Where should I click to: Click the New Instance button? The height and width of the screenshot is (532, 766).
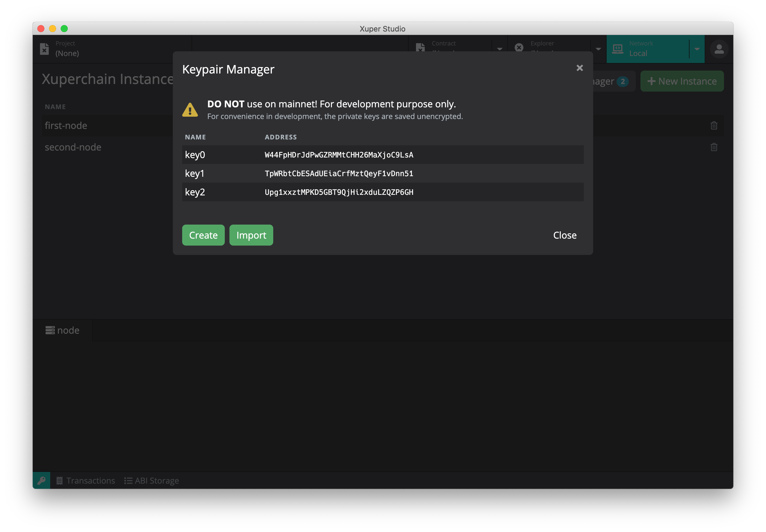tap(682, 81)
